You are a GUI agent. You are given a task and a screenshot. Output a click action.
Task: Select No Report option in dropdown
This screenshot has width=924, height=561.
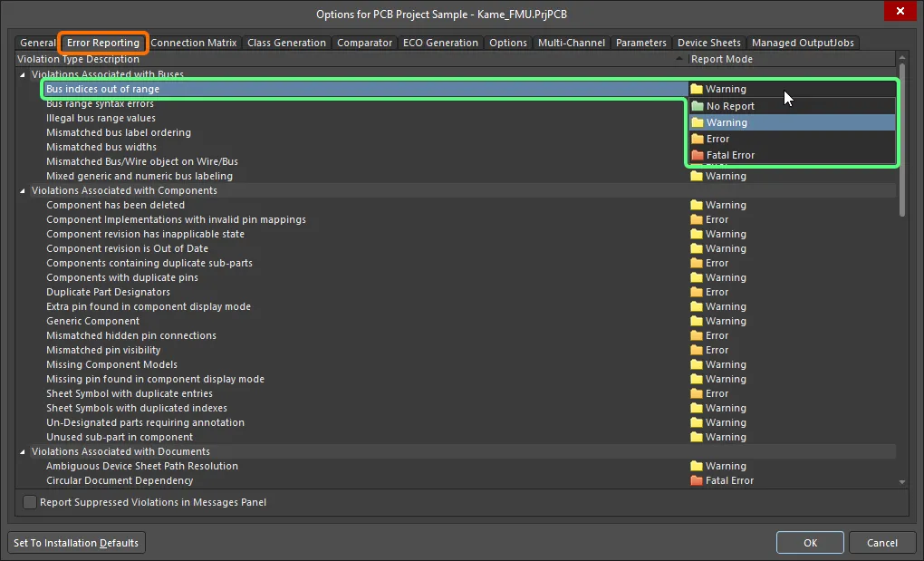792,106
